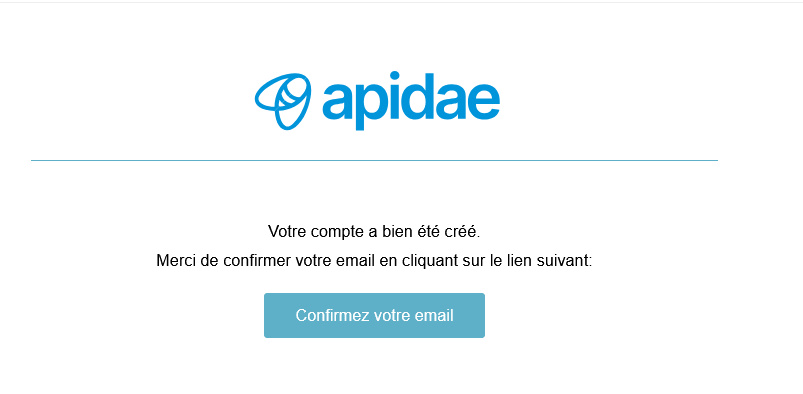
Task: Click the final e of apidae logo
Action: pyautogui.click(x=484, y=101)
